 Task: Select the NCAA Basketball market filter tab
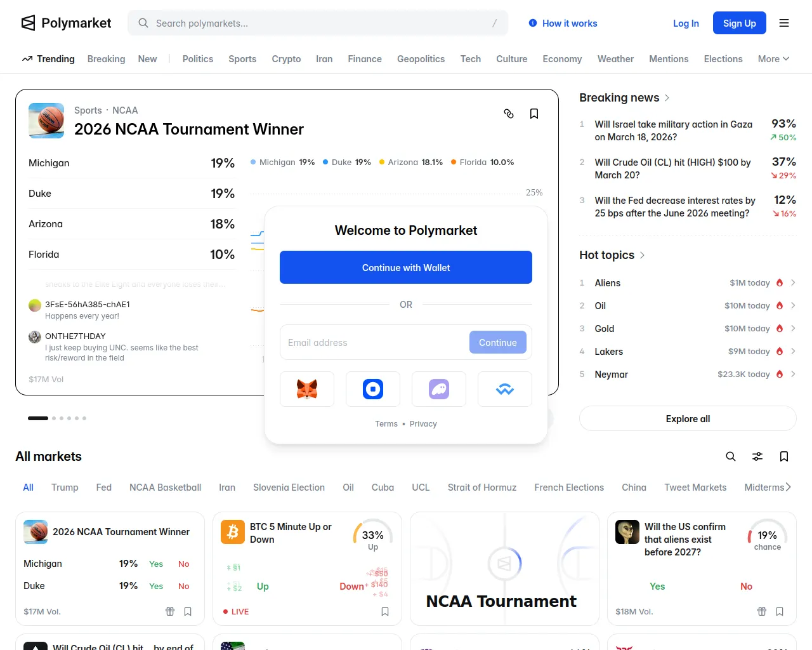(x=165, y=487)
